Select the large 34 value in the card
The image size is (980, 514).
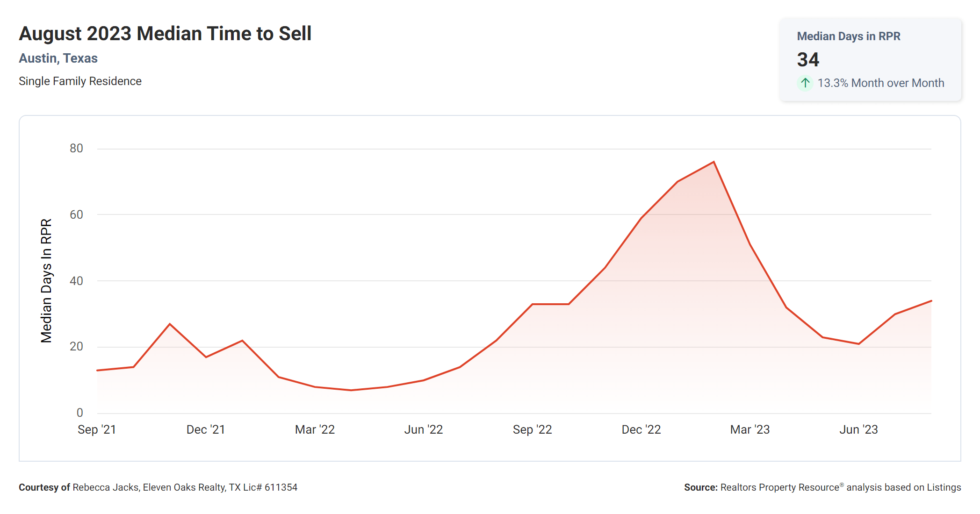808,60
